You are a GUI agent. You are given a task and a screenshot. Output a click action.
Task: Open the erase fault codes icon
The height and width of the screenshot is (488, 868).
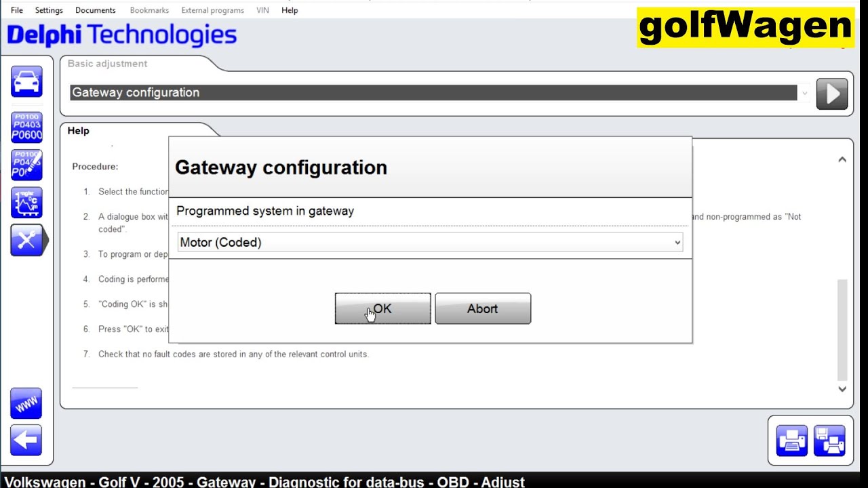tap(26, 165)
